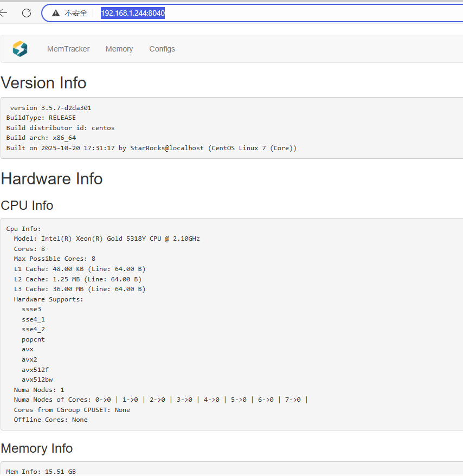
Task: Click the Cpu Info: label line
Action: 23,229
